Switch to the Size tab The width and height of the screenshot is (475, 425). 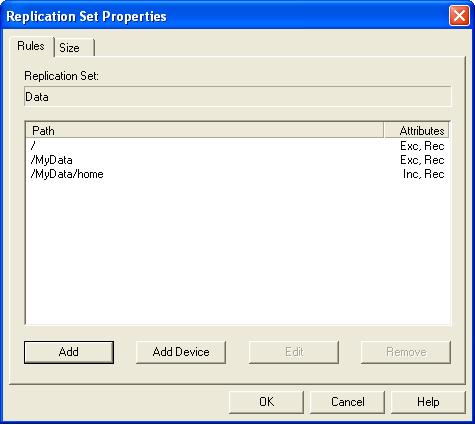click(x=74, y=48)
